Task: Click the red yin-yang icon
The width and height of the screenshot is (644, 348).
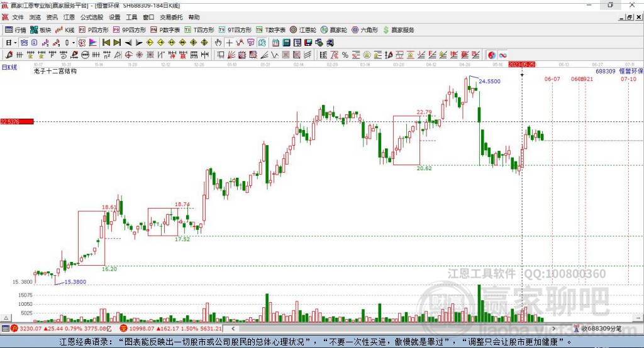Action: pyautogui.click(x=492, y=55)
